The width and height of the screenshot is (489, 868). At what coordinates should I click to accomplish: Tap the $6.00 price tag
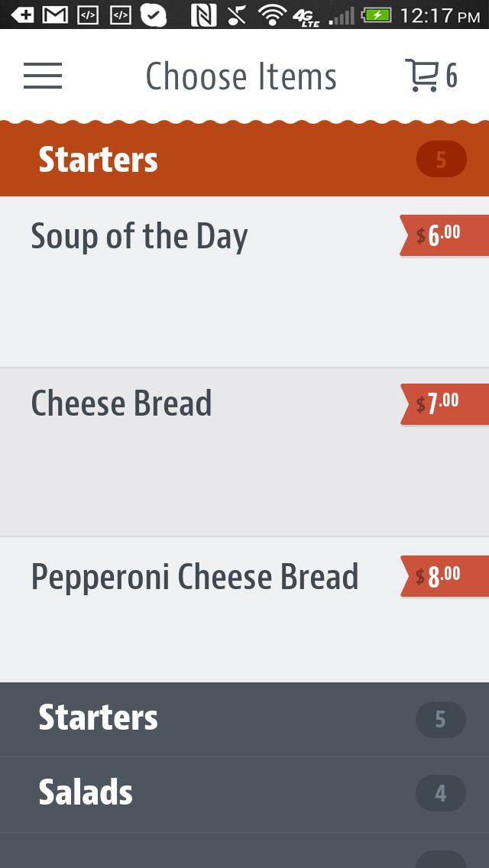(x=444, y=235)
